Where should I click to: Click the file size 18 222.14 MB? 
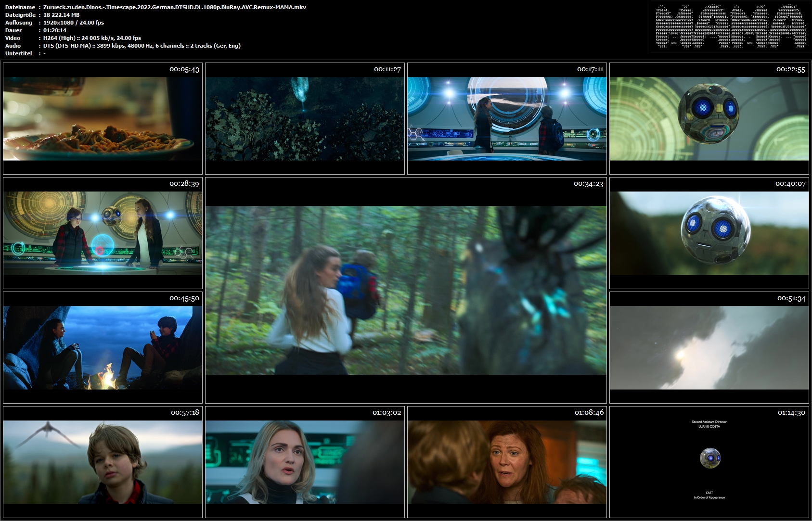(x=62, y=15)
